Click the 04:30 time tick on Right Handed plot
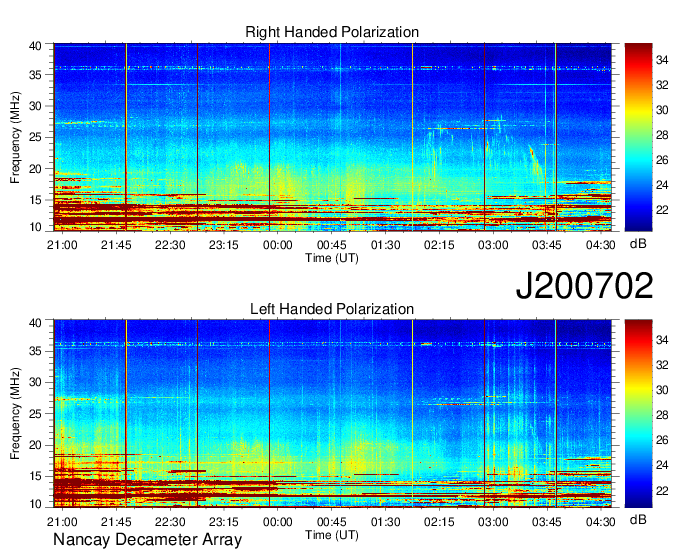Viewport: 680px width, 552px height. coord(601,245)
